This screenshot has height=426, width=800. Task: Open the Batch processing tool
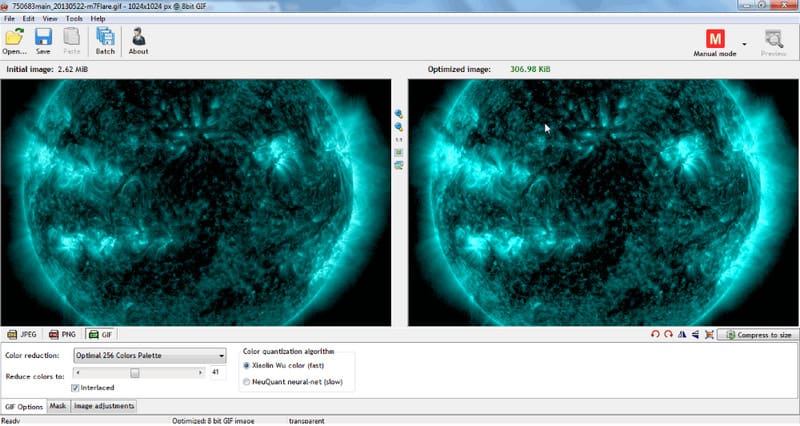(x=105, y=41)
